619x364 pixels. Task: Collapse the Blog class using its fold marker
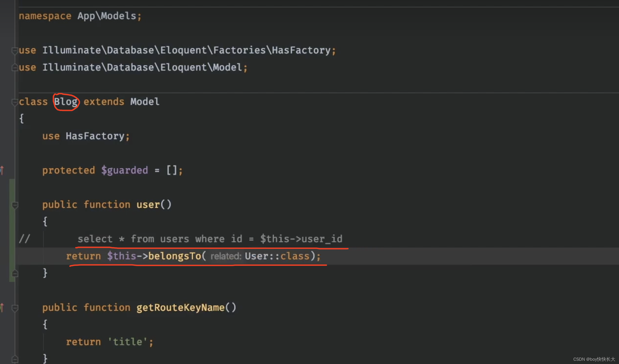[x=15, y=102]
